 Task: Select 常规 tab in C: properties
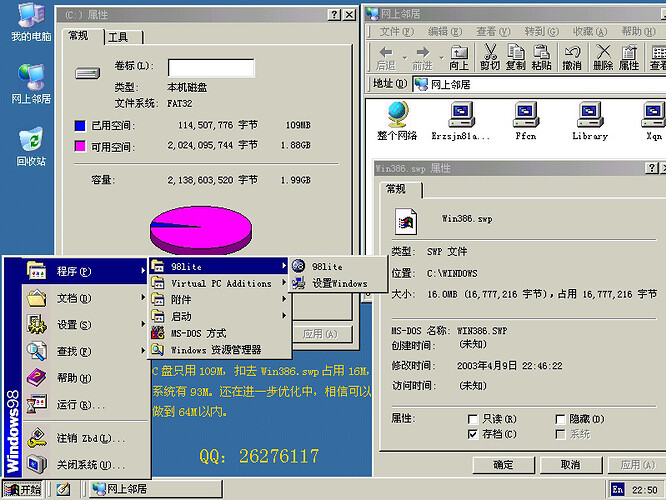point(83,36)
